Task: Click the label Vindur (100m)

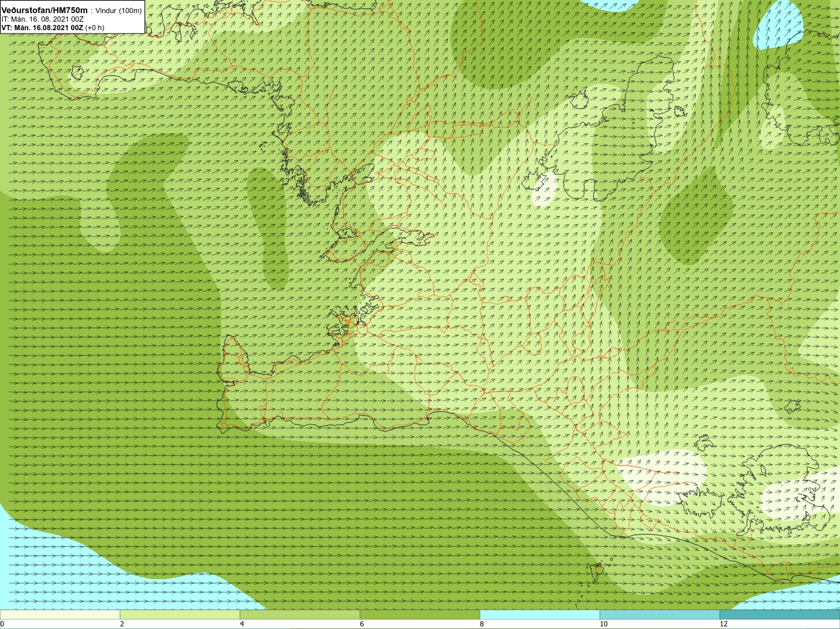Action: coord(119,11)
